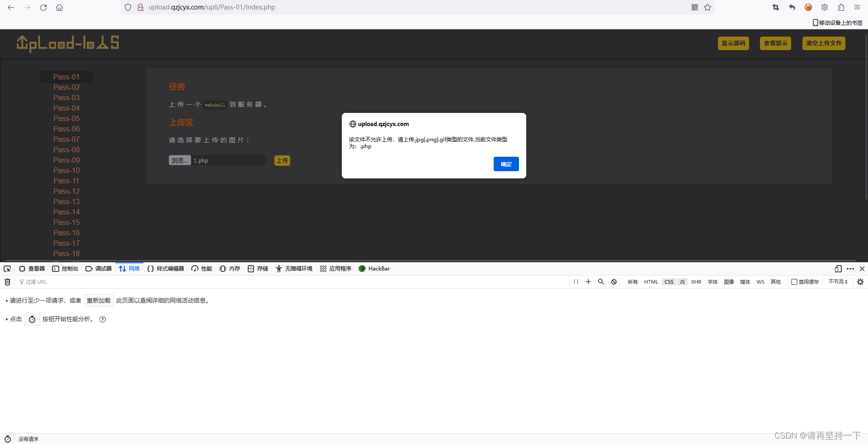Go to the home page icon
Image resolution: width=868 pixels, height=444 pixels.
(x=59, y=7)
